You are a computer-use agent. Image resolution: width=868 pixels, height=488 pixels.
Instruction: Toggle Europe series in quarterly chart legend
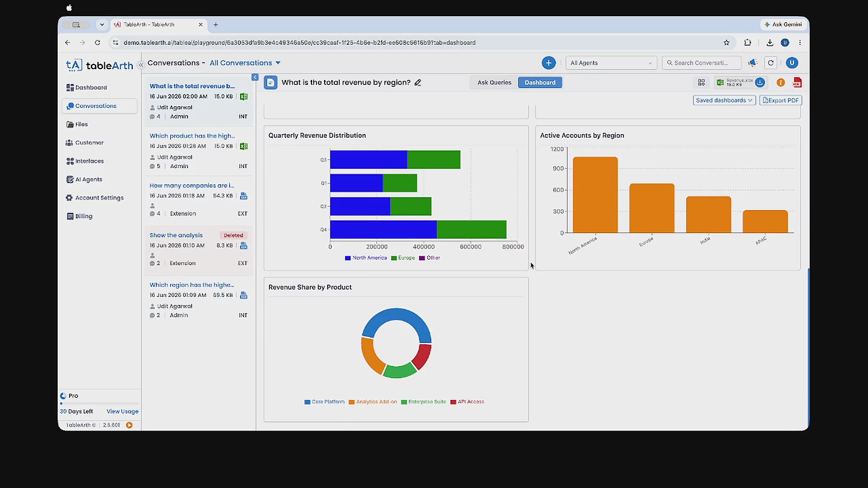403,258
